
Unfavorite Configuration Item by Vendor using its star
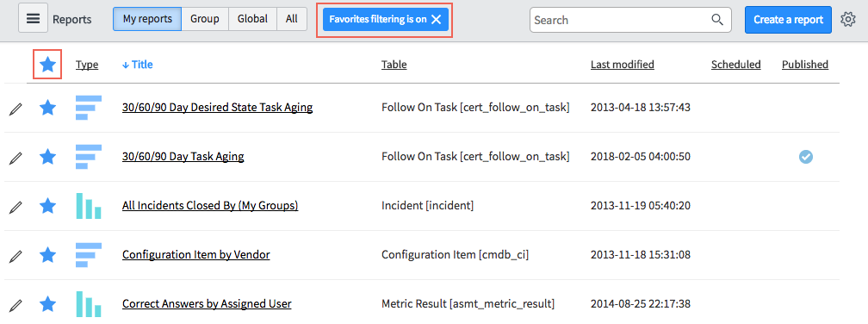47,255
